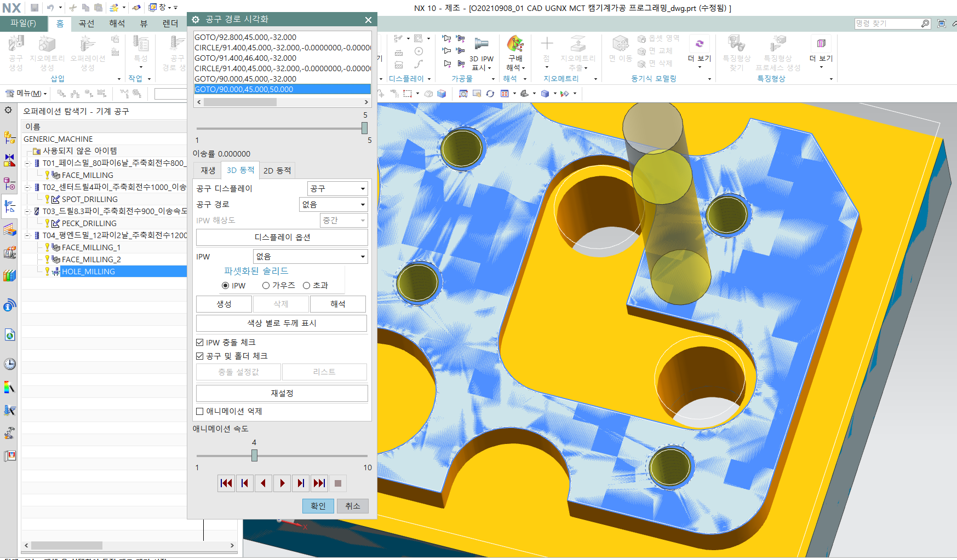
Task: Click the 확인 button
Action: 318,506
